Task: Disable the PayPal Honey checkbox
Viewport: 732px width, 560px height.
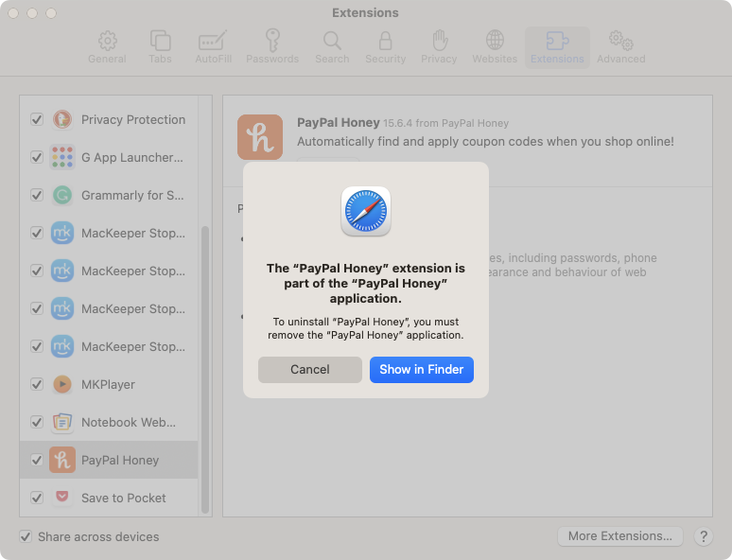Action: pos(37,460)
